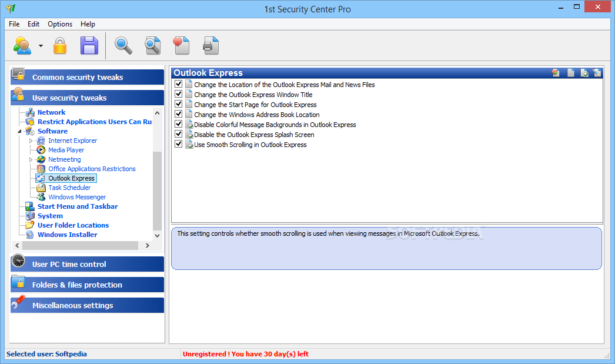Select Restrict Applications Users Can Run
Viewport: 615px width, 364px height.
(95, 122)
